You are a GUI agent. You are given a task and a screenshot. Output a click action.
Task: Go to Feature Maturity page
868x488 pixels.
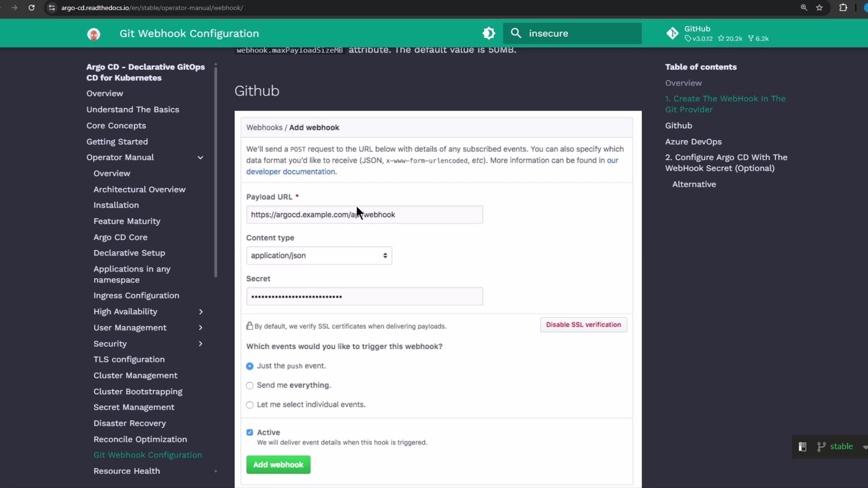click(x=127, y=221)
